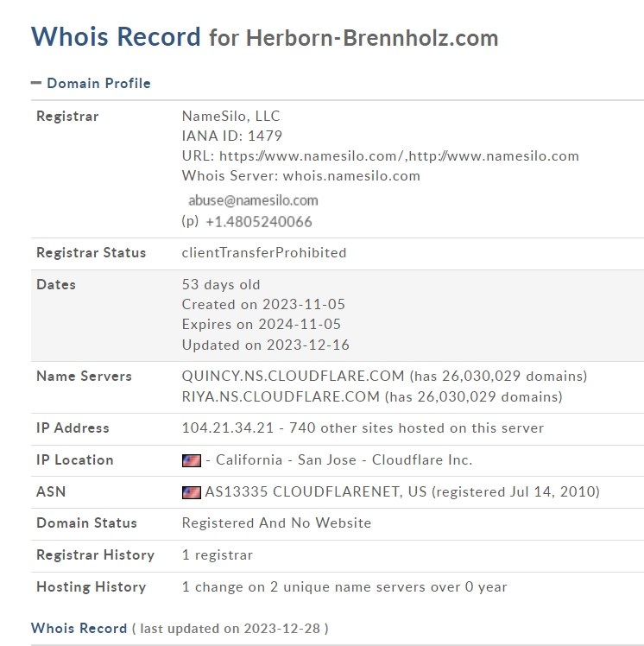Open 740 other sites hosted on this server
This screenshot has height=646, width=644.
[416, 427]
